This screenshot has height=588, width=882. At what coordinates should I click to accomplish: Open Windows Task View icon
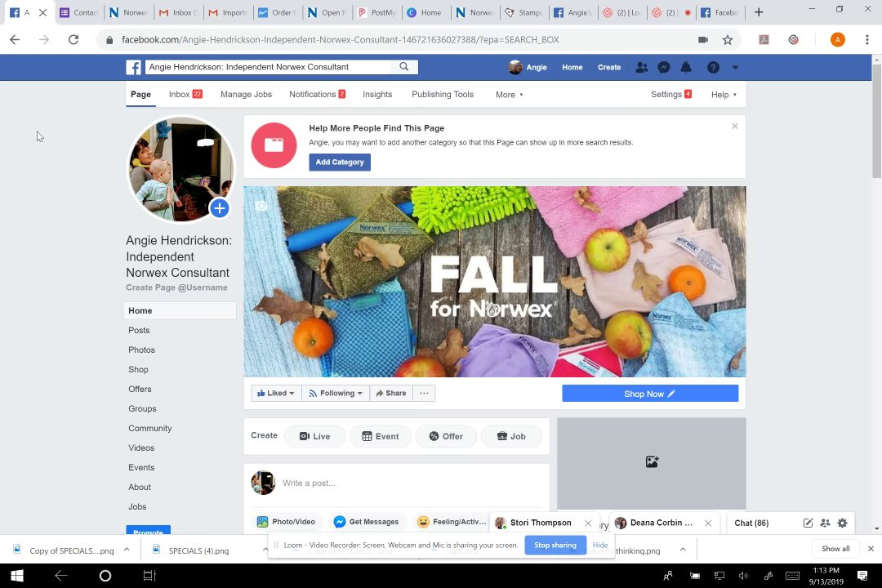pos(149,575)
